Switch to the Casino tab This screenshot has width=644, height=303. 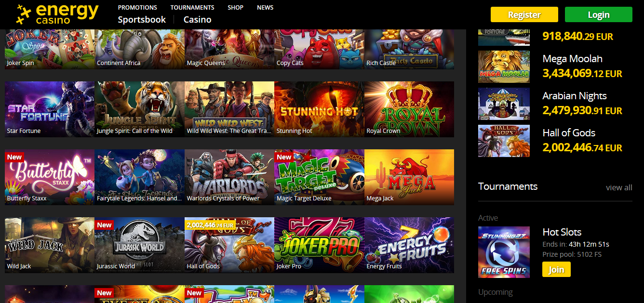[x=198, y=20]
